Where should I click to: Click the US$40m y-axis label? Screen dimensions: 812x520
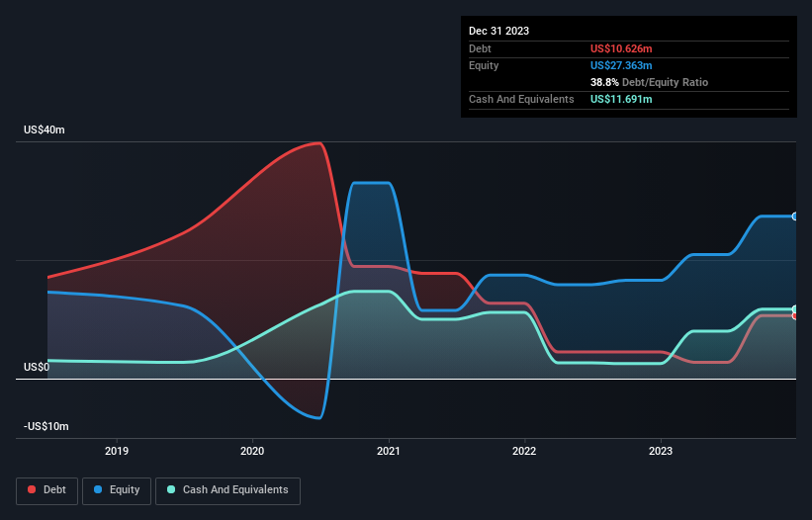tap(45, 130)
